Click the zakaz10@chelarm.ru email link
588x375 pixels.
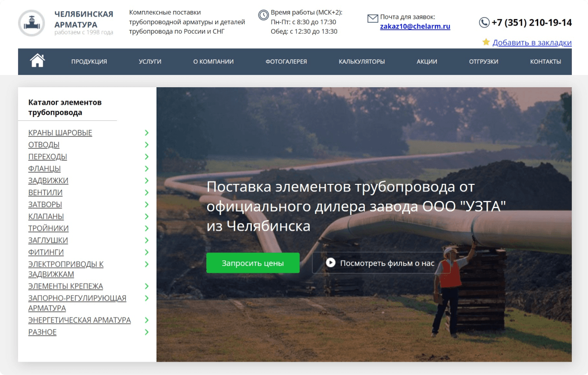415,27
